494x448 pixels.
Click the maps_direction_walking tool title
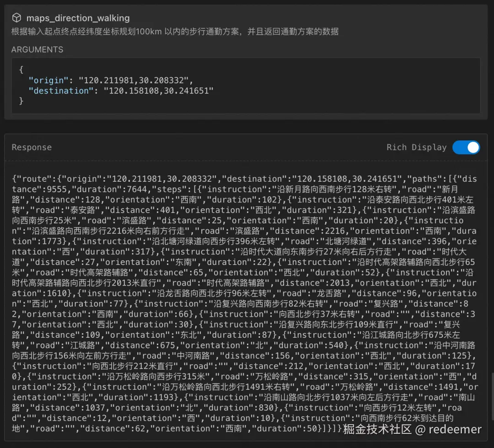pyautogui.click(x=78, y=18)
